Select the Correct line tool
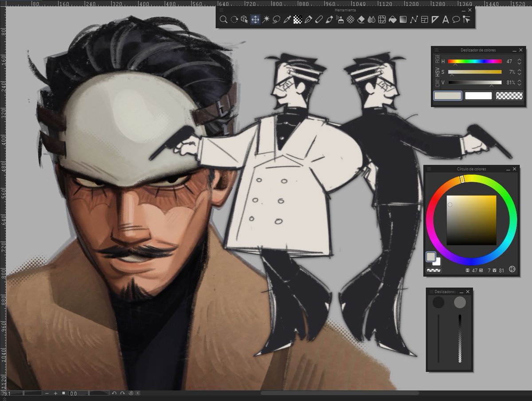This screenshot has height=401, width=532. pos(466,19)
